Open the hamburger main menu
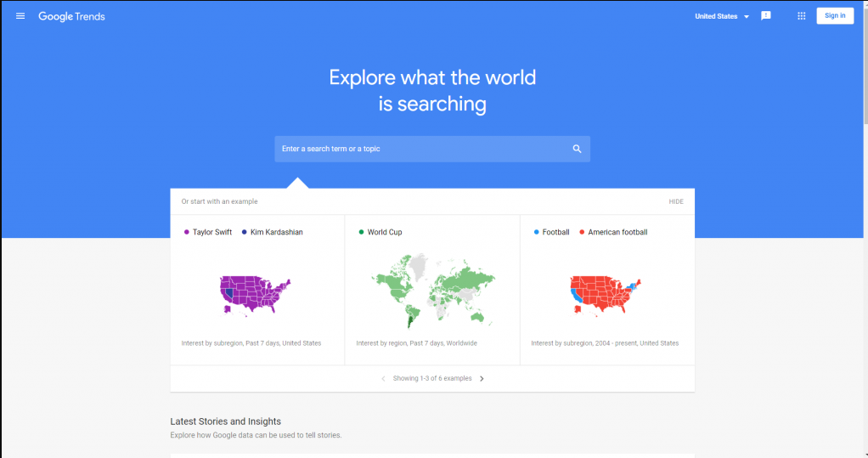This screenshot has height=458, width=868. click(20, 16)
